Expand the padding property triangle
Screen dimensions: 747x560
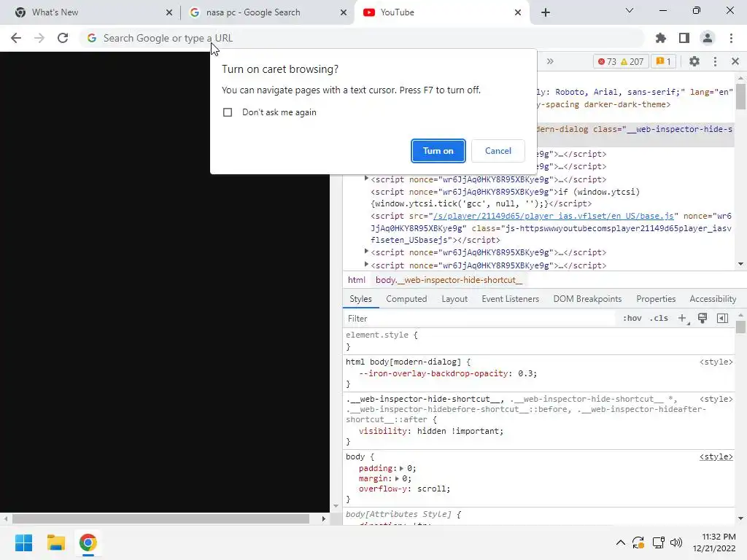click(401, 469)
